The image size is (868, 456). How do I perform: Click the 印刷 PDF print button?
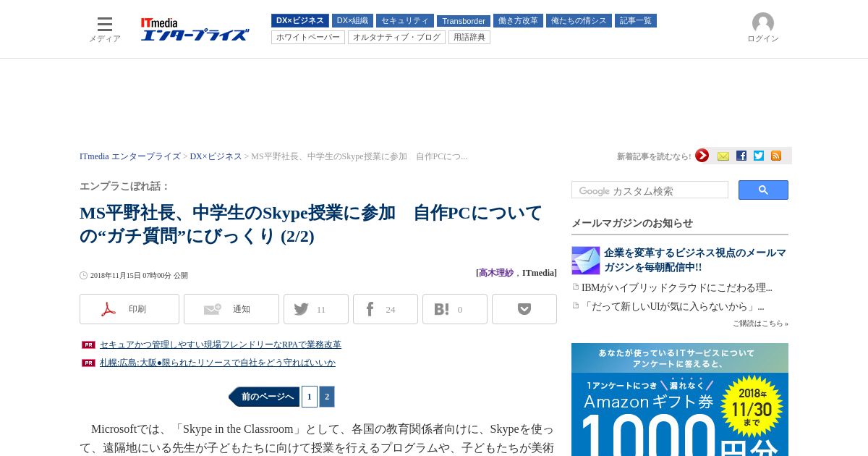coord(129,309)
